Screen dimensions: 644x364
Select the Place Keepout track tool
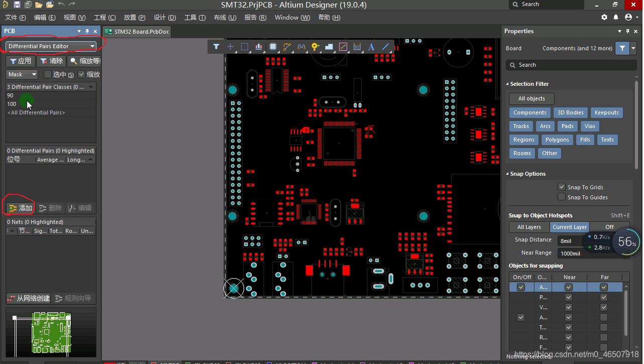point(343,47)
